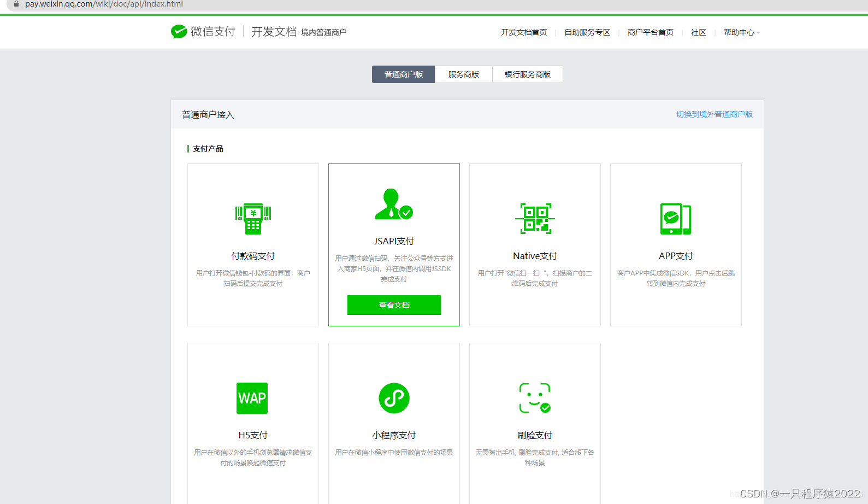Click the 付款码支付 POS terminal icon
Screen dimensions: 868x504
253,219
